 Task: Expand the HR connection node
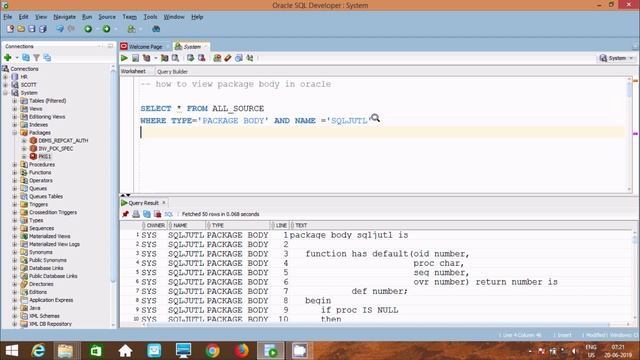click(5, 77)
